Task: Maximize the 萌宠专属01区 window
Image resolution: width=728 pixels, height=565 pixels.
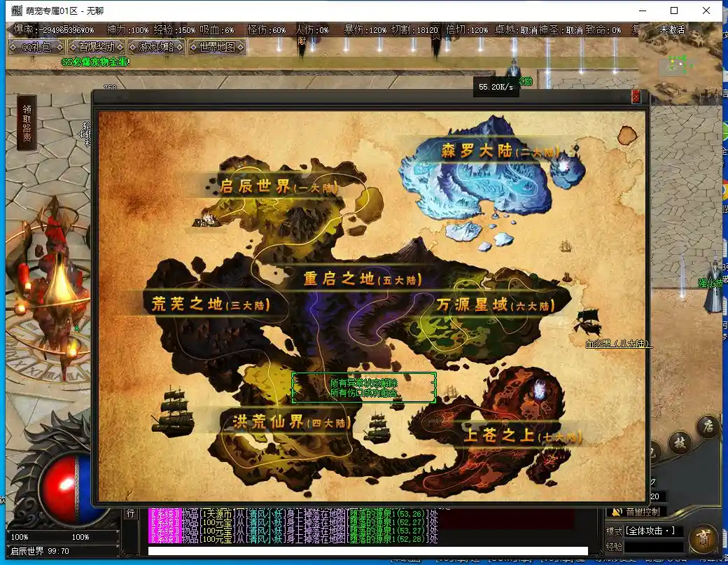Action: pos(674,11)
